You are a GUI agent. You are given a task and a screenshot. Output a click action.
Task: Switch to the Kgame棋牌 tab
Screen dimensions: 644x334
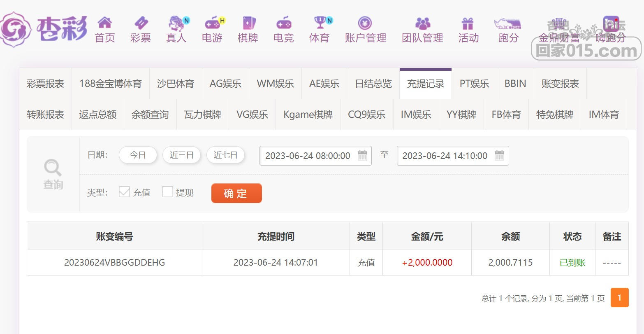click(x=308, y=114)
